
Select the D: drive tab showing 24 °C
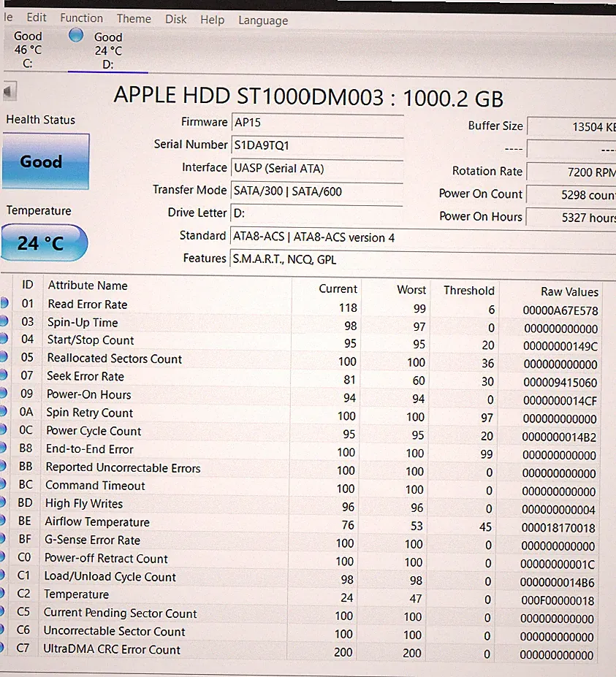click(x=108, y=50)
